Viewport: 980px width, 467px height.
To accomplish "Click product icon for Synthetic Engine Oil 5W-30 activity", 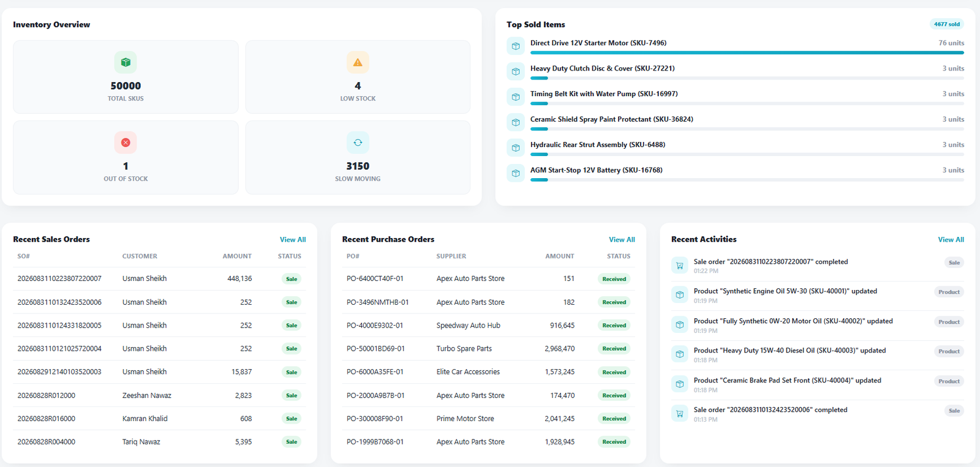I will click(x=680, y=295).
